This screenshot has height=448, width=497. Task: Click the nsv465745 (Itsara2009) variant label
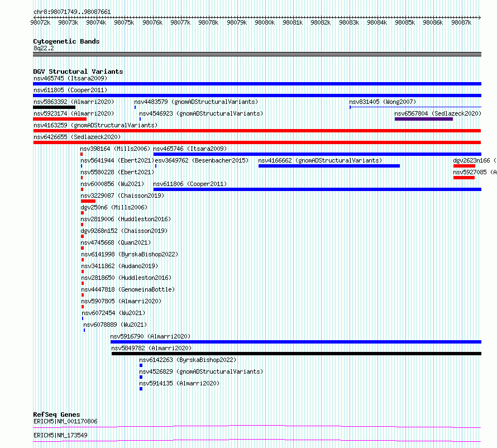click(x=70, y=78)
